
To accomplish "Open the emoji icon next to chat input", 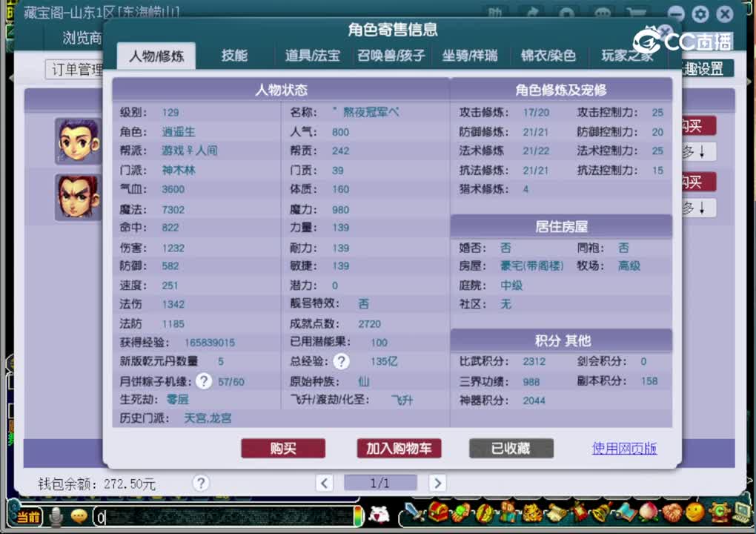I will tap(78, 517).
